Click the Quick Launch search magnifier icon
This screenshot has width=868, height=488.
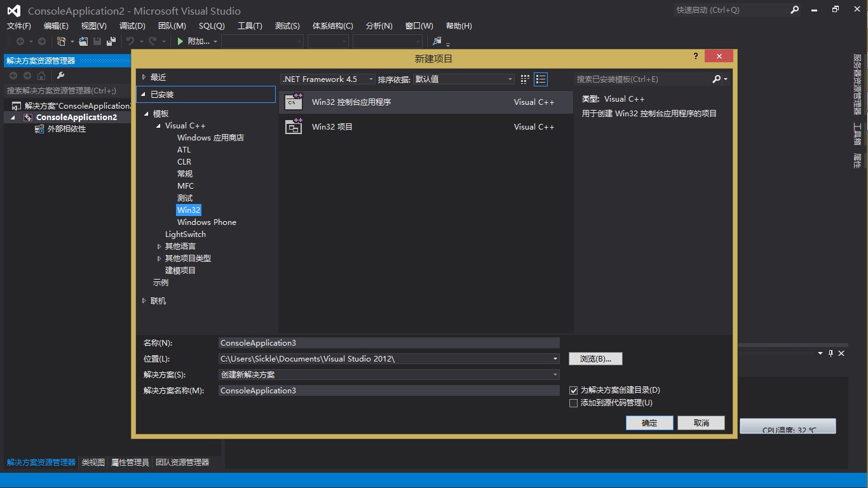[x=795, y=10]
